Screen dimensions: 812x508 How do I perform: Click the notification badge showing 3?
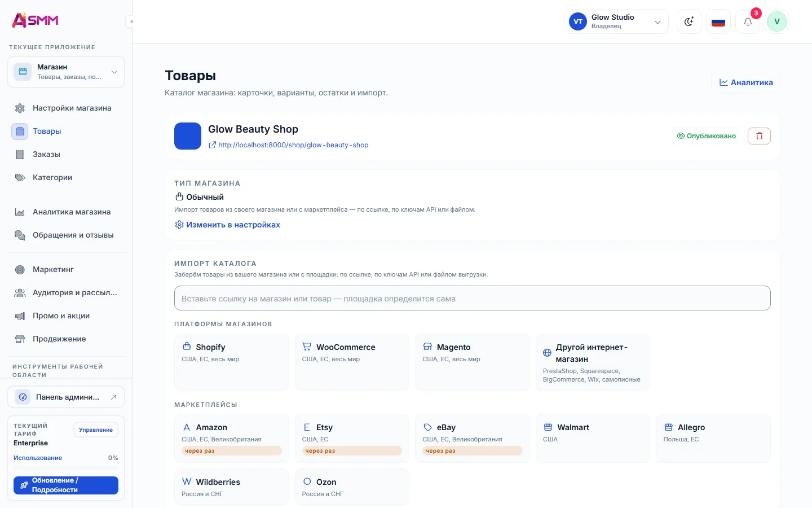pyautogui.click(x=756, y=13)
